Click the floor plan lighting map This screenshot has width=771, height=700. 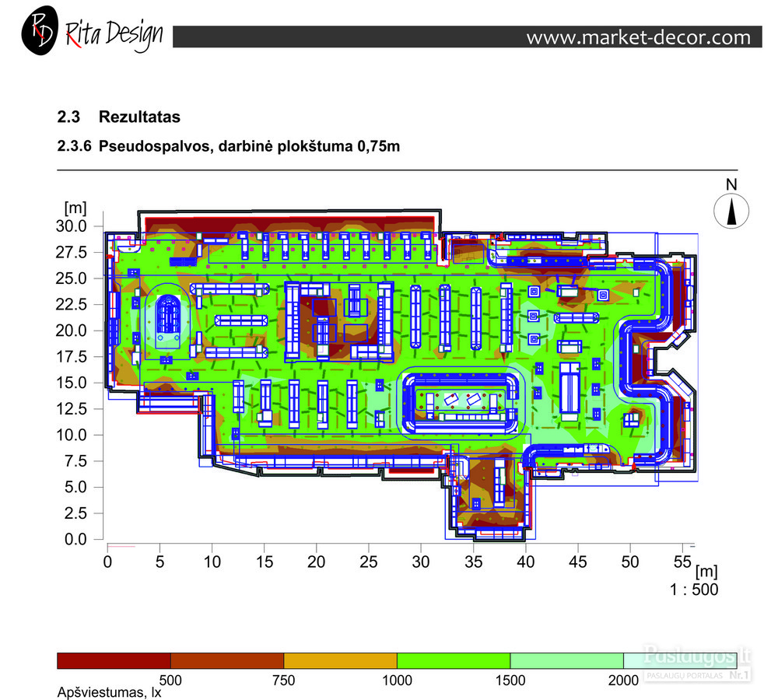(x=401, y=375)
